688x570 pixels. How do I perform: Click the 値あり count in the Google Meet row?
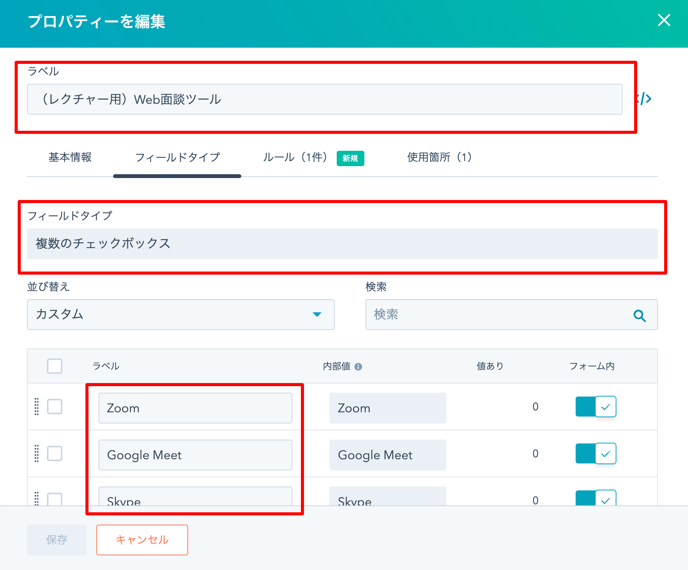[x=535, y=453]
